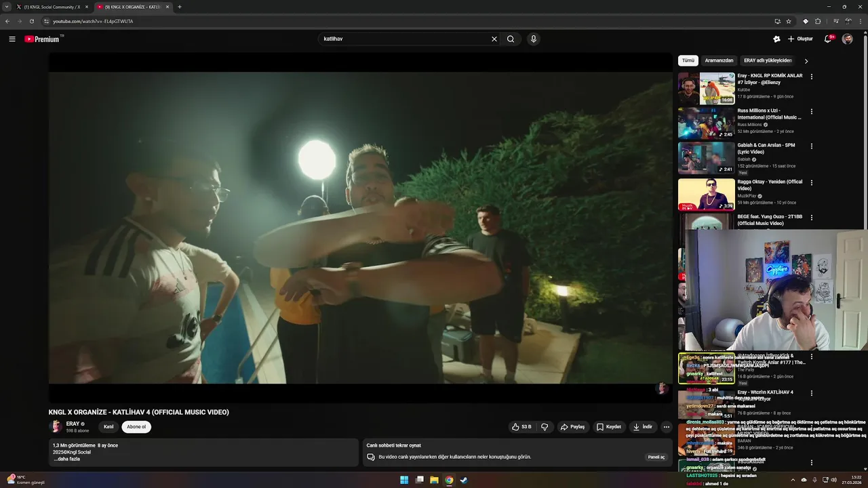The width and height of the screenshot is (868, 488).
Task: Click the video player to pause
Action: click(x=360, y=227)
